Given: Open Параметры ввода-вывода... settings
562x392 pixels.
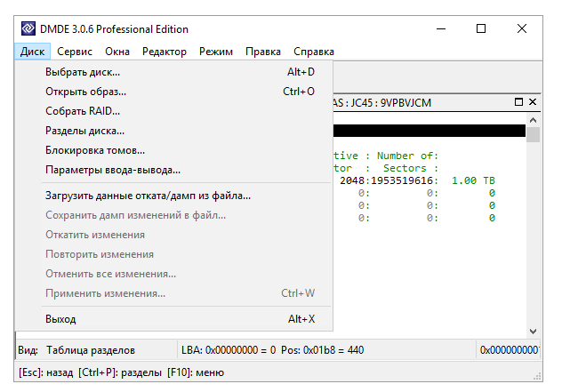Looking at the screenshot, I should pos(113,170).
